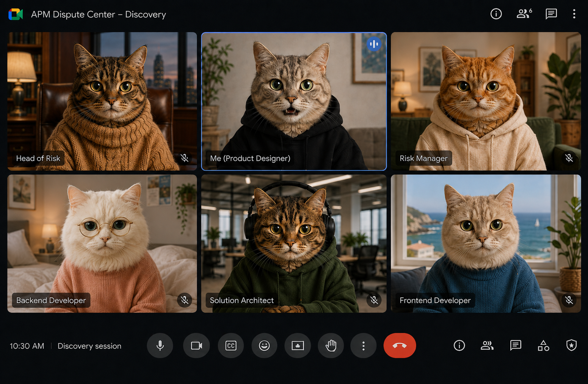This screenshot has height=384, width=588.
Task: Open the chat panel from the top bar
Action: (551, 14)
